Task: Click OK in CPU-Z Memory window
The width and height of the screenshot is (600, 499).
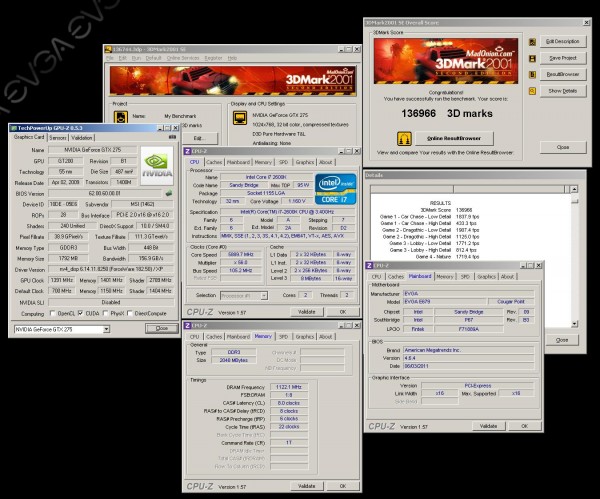Action: (343, 486)
